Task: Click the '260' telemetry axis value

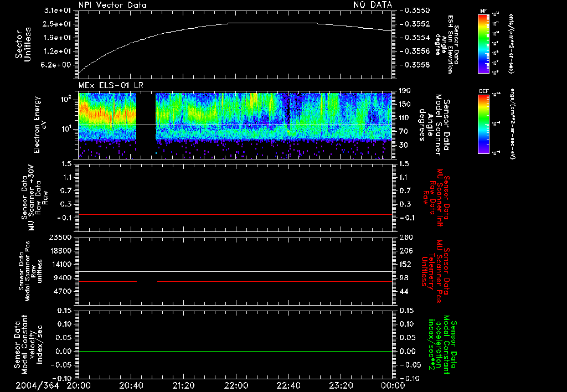Action: [x=405, y=238]
